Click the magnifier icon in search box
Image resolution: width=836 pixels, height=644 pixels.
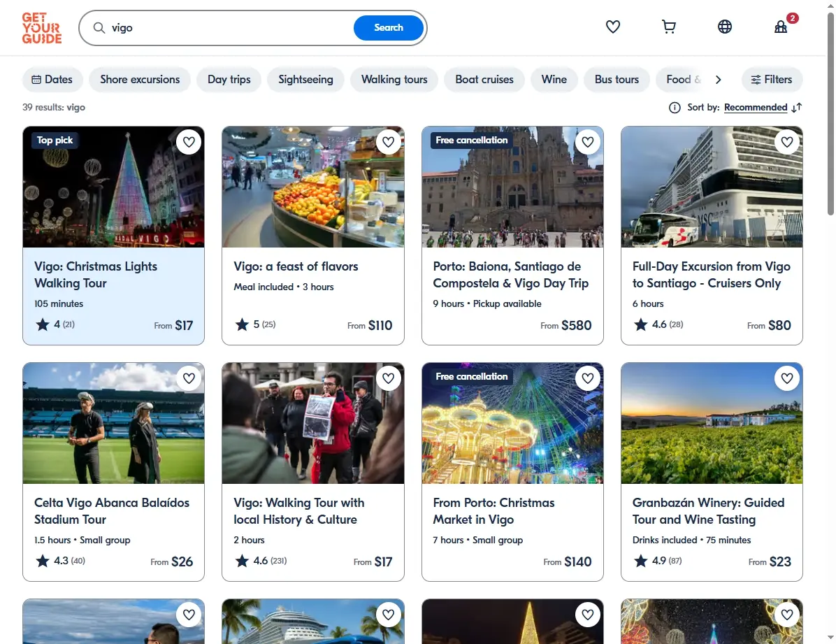coord(99,28)
